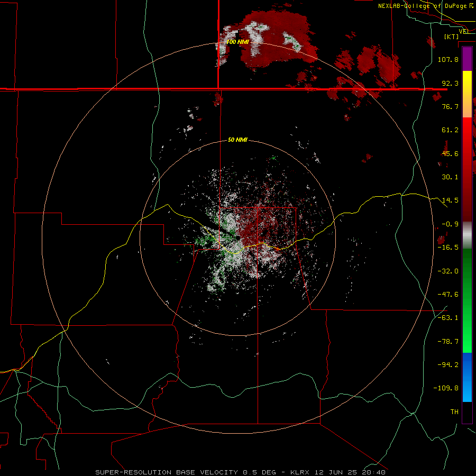Click the 76.7 velocity scale value
This screenshot has width=476, height=476.
(450, 106)
